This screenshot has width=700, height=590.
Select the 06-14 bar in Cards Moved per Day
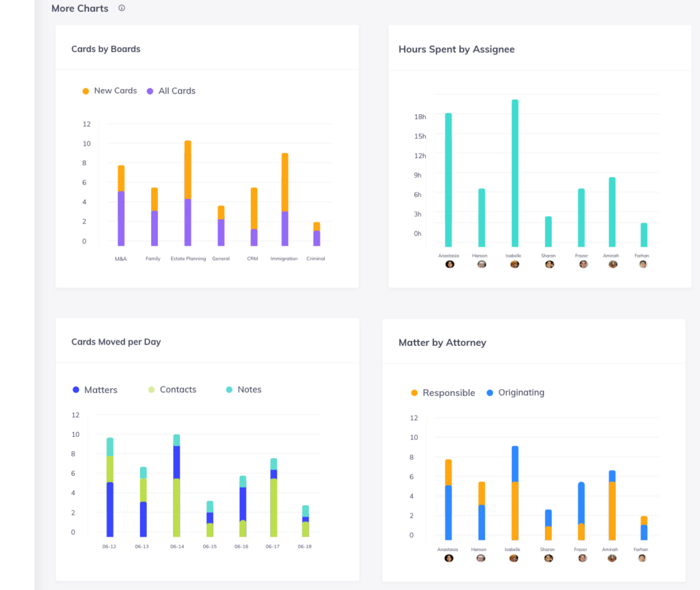point(176,485)
